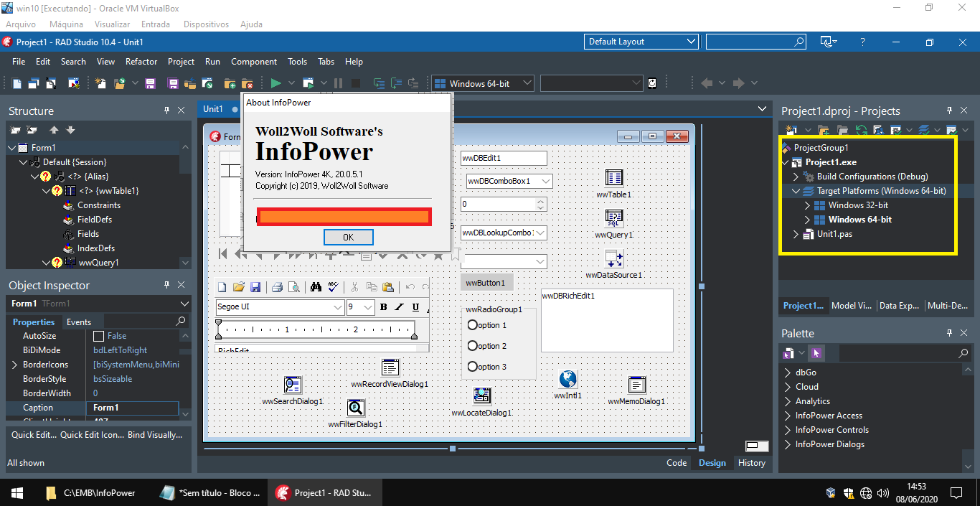Open the File menu

click(19, 62)
